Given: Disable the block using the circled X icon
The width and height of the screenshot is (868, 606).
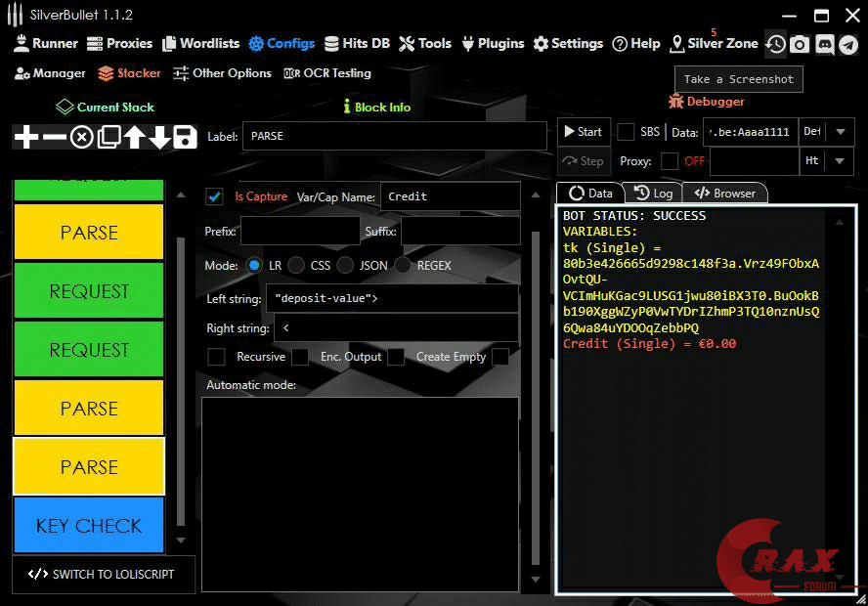Looking at the screenshot, I should pyautogui.click(x=82, y=137).
